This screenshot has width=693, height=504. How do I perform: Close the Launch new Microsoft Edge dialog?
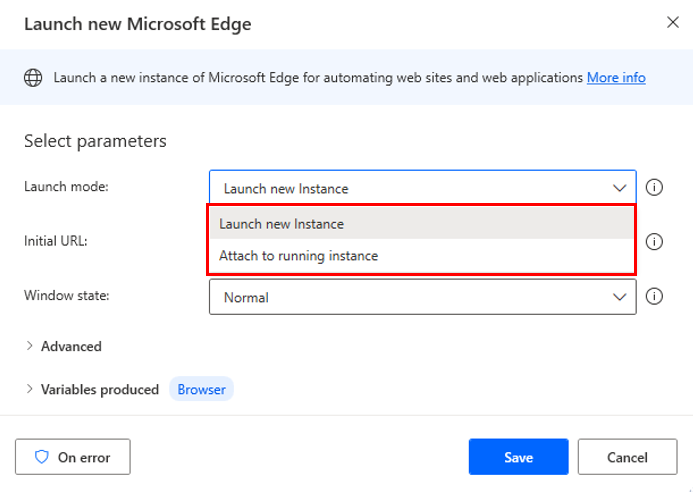(x=673, y=22)
